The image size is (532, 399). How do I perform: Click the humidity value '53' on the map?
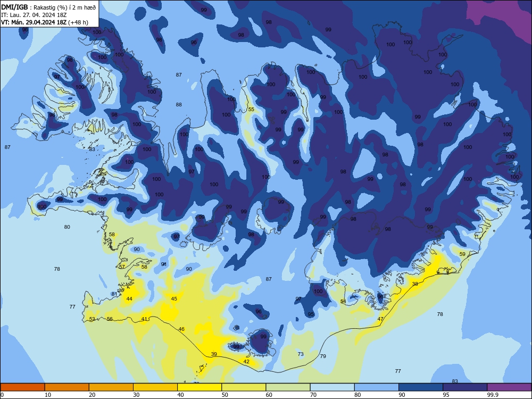pyautogui.click(x=92, y=319)
